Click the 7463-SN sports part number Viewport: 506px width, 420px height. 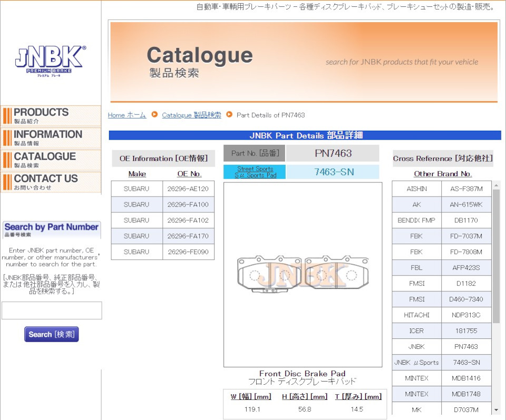point(334,172)
